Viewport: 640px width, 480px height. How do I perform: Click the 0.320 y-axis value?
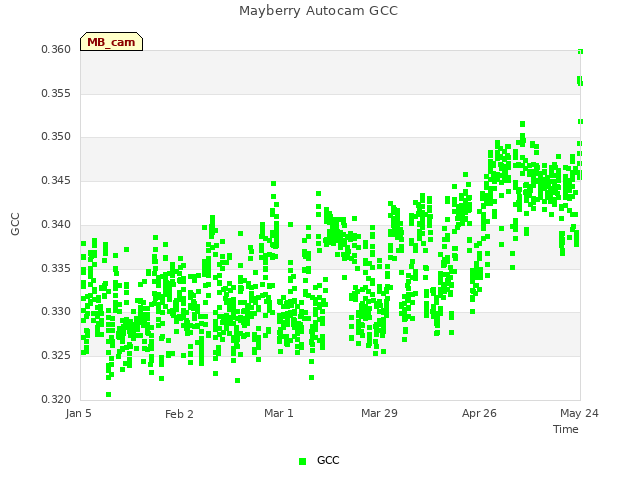pos(56,399)
